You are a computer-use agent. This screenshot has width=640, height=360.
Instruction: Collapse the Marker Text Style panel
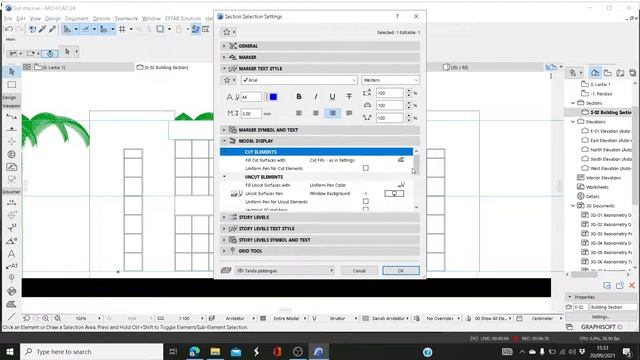pos(320,69)
